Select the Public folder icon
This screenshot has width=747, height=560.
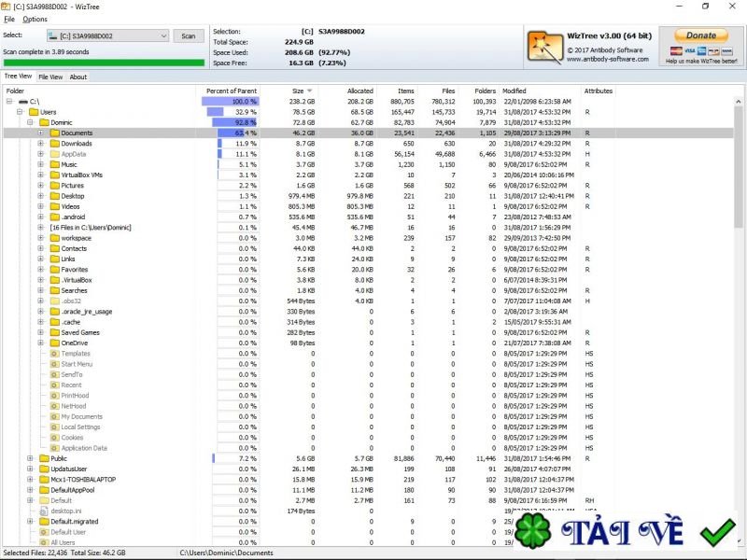(44, 458)
